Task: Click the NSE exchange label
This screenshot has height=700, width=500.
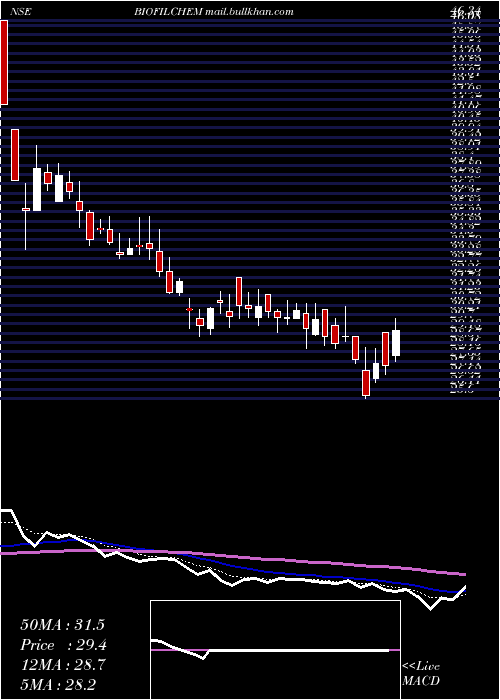Action: [x=21, y=12]
